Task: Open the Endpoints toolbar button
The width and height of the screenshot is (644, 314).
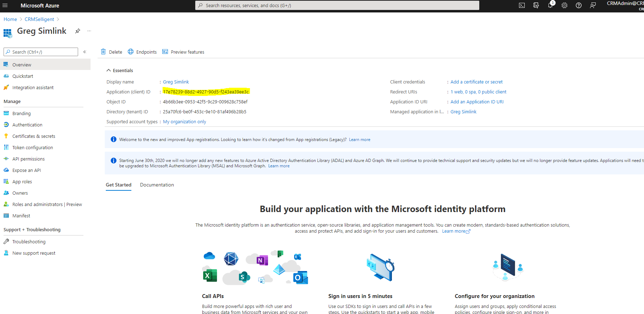Action: click(x=142, y=52)
